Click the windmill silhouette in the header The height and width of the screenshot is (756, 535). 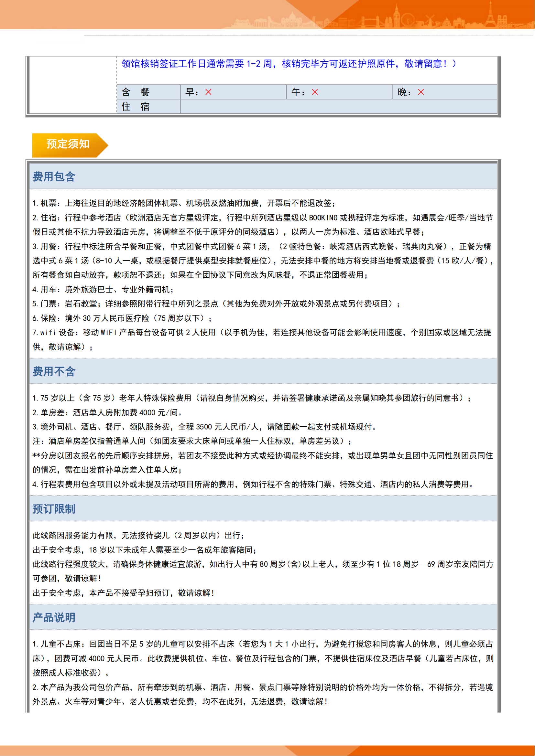(430, 20)
